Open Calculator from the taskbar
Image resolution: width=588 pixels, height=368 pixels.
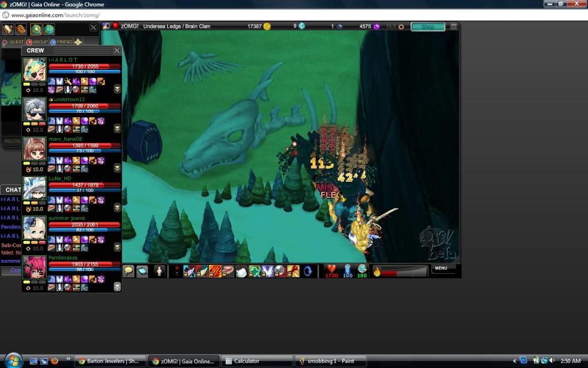pos(257,361)
